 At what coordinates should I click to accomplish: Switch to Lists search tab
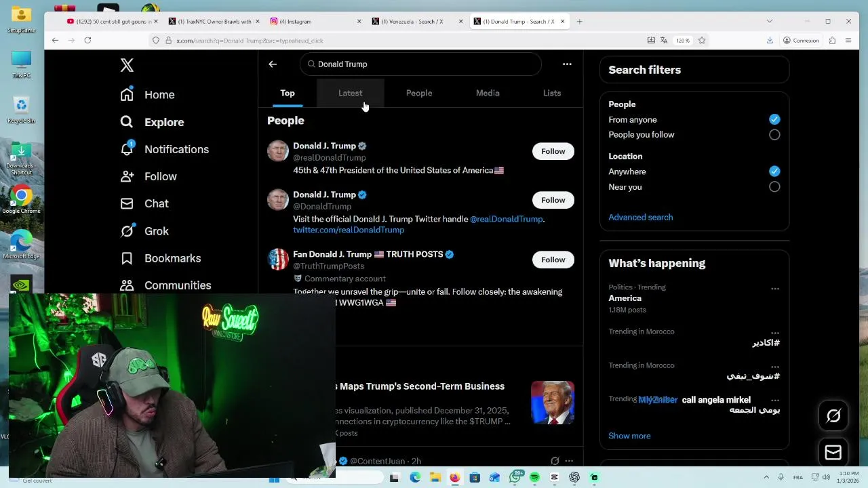(552, 94)
